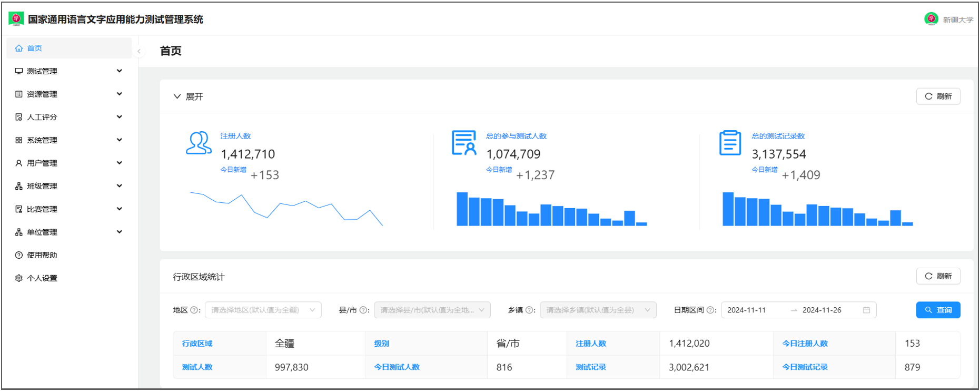The width and height of the screenshot is (980, 391).
Task: Click the total test participants icon
Action: point(464,143)
